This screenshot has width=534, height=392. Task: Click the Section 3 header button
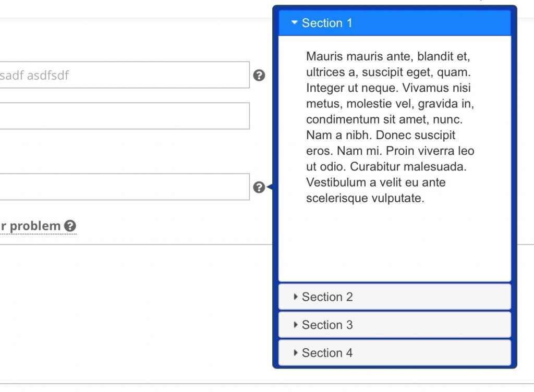(327, 325)
